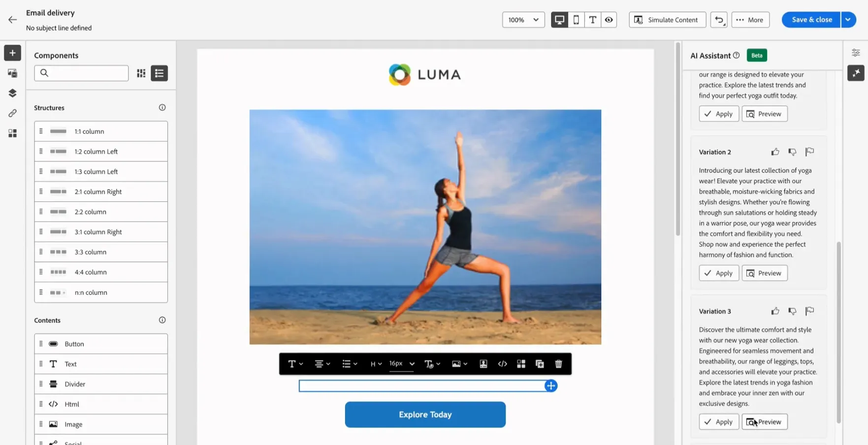Open the zoom level 100% dropdown
The width and height of the screenshot is (868, 445).
pos(523,20)
